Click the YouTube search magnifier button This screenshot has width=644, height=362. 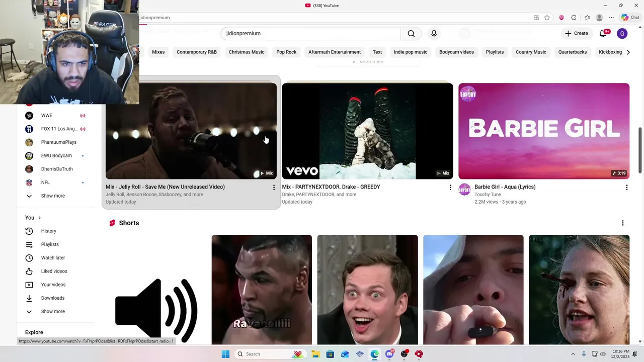pyautogui.click(x=411, y=34)
